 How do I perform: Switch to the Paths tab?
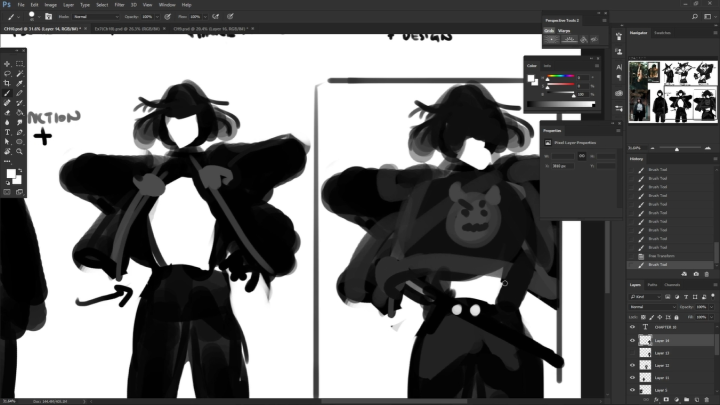(652, 285)
